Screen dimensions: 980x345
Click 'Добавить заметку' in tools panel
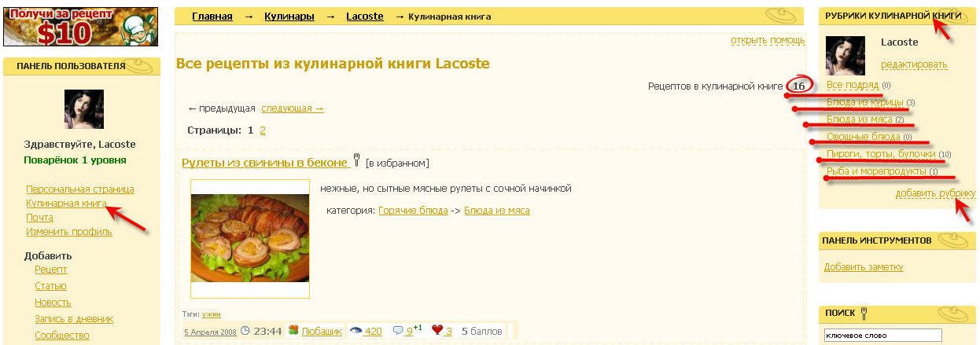point(863,267)
